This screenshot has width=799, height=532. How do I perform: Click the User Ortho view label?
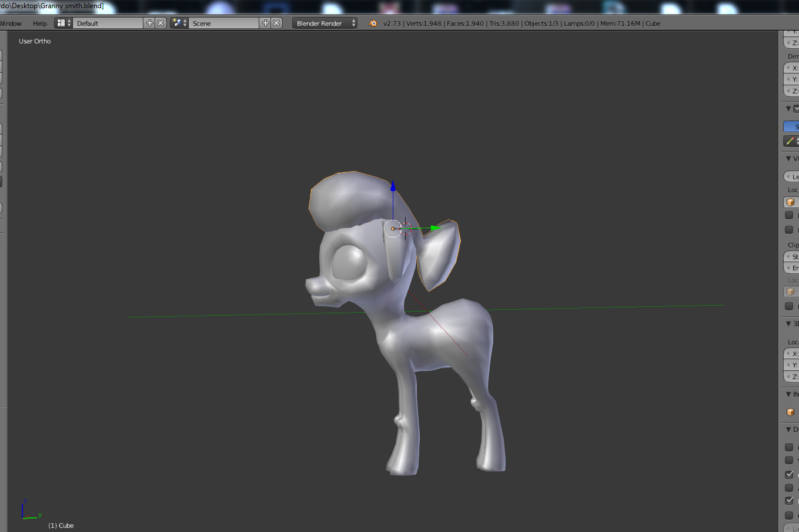point(35,41)
